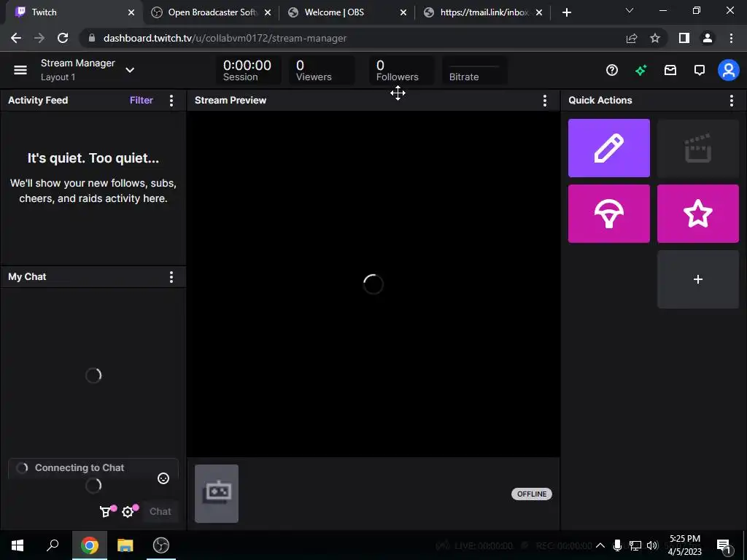Click the magenta parachute Raid Channel action
The image size is (747, 560).
(x=609, y=214)
